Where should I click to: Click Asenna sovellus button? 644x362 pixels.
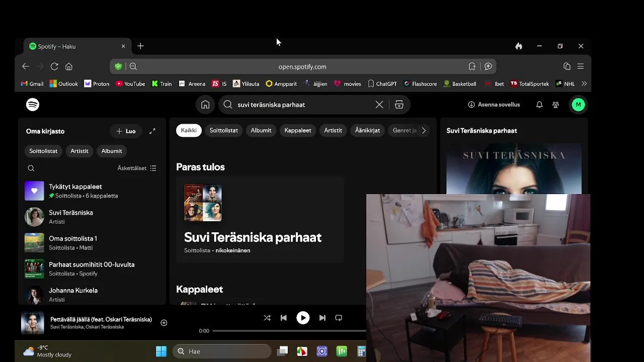pos(494,105)
